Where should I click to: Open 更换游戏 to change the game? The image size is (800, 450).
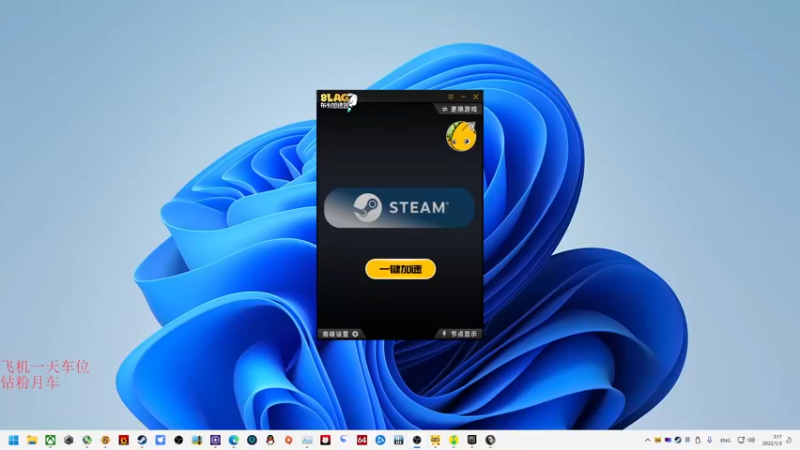pyautogui.click(x=459, y=109)
